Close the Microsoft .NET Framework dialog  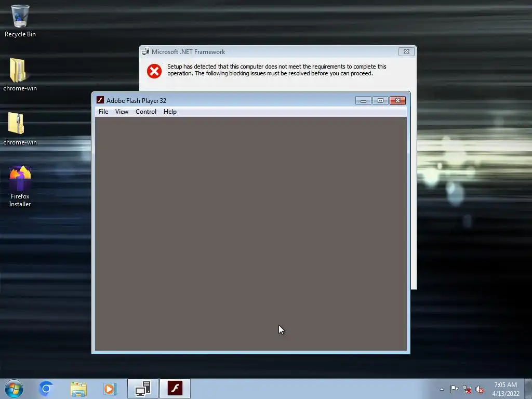tap(406, 51)
